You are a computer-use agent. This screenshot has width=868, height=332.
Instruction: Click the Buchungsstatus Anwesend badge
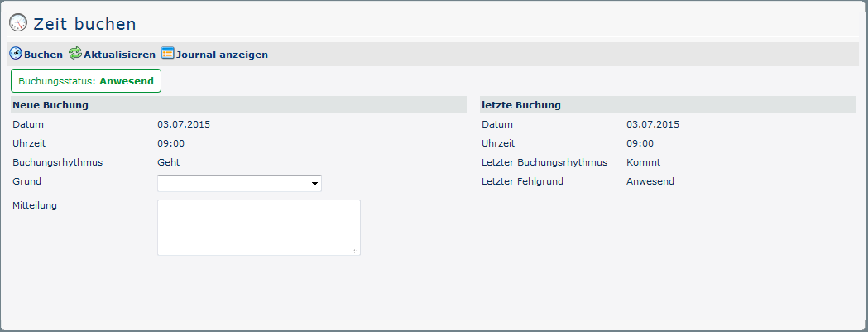pyautogui.click(x=86, y=81)
